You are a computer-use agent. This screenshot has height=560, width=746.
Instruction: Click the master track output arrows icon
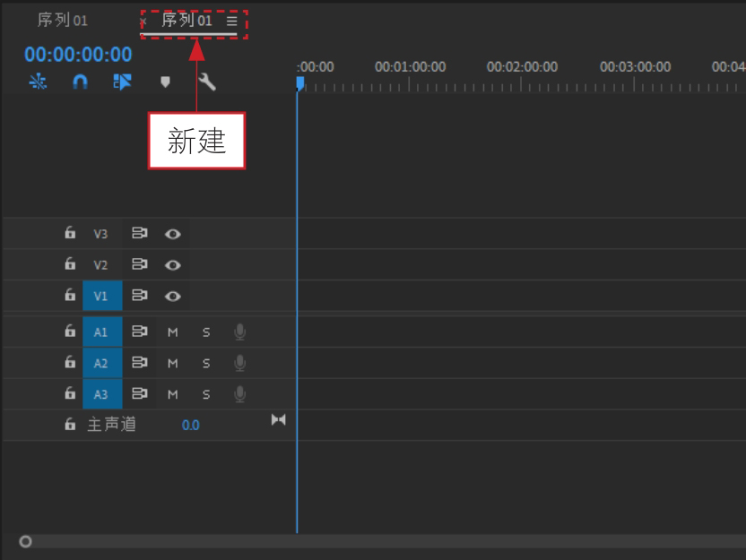(x=278, y=419)
